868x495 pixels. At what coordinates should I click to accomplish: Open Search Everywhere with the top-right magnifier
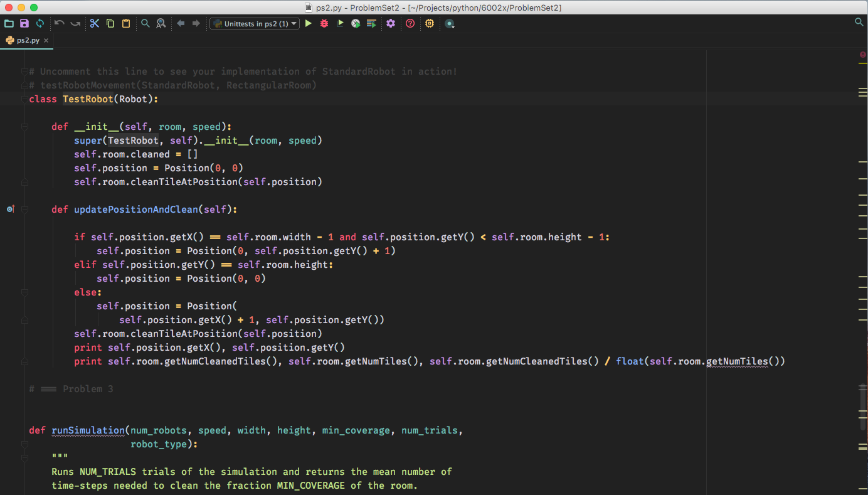coord(859,22)
